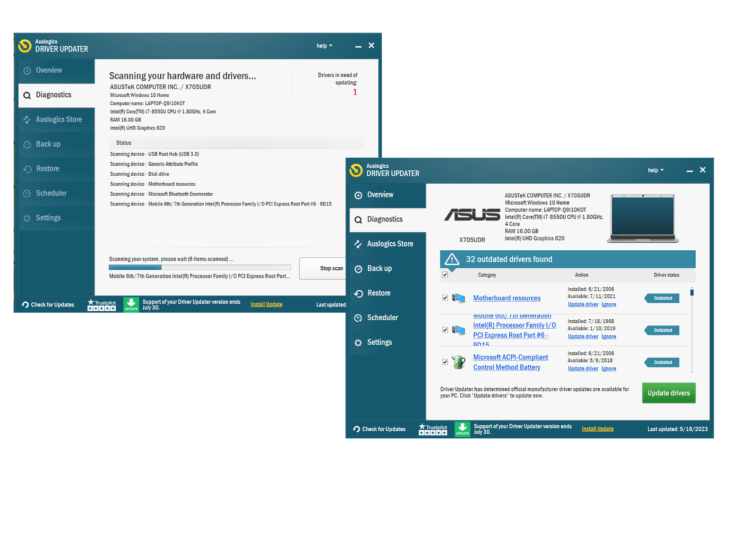Click the scan progress bar
The height and width of the screenshot is (537, 756).
[200, 267]
